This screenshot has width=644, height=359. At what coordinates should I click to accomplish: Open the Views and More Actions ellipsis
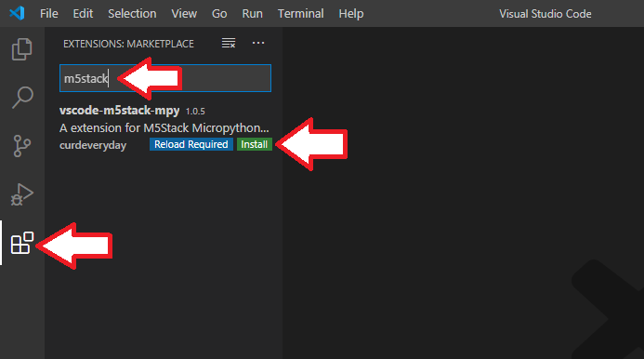(258, 43)
